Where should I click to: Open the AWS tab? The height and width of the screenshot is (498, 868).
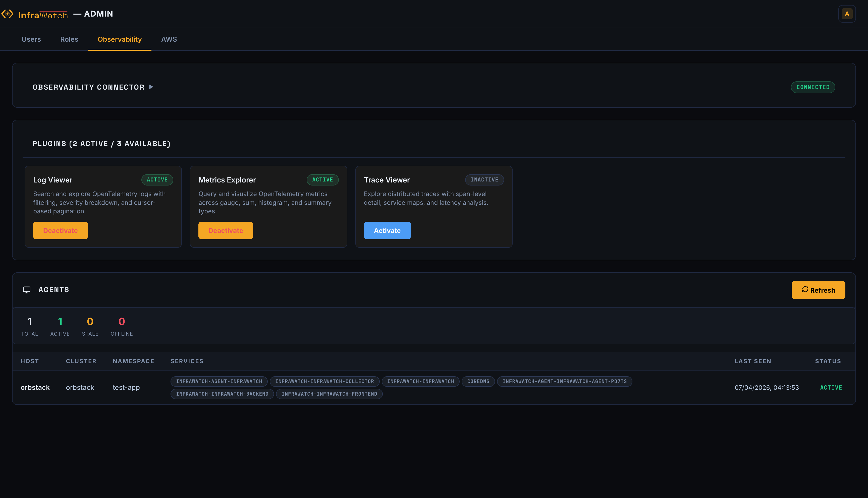tap(169, 39)
